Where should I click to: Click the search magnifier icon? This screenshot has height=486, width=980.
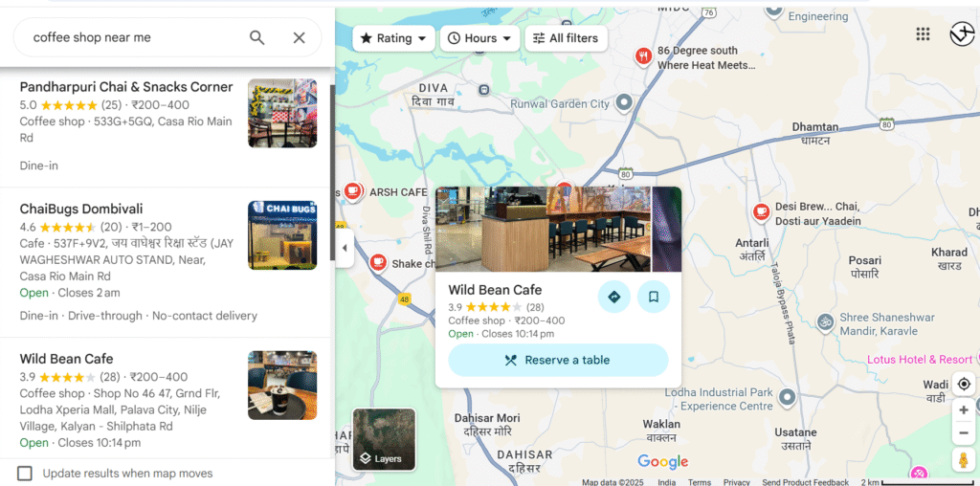pos(256,37)
